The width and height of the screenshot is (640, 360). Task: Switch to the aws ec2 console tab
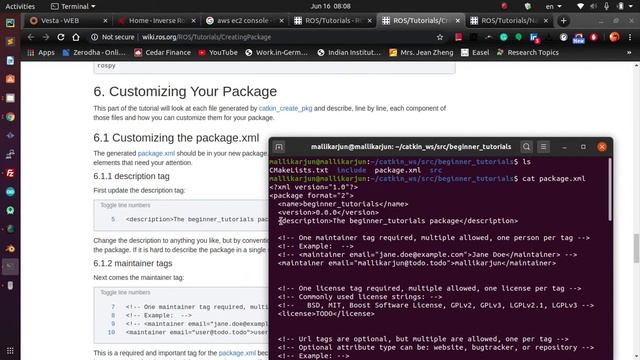243,21
